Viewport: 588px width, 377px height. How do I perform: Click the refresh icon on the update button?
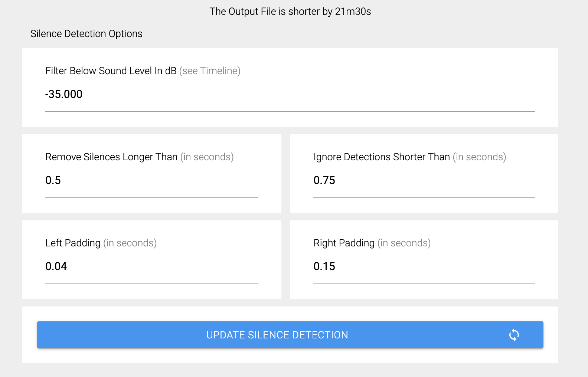[514, 335]
